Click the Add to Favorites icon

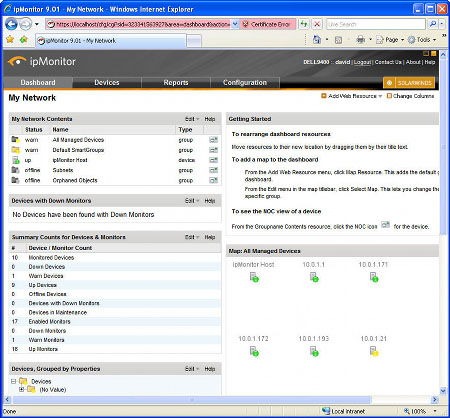coord(23,40)
